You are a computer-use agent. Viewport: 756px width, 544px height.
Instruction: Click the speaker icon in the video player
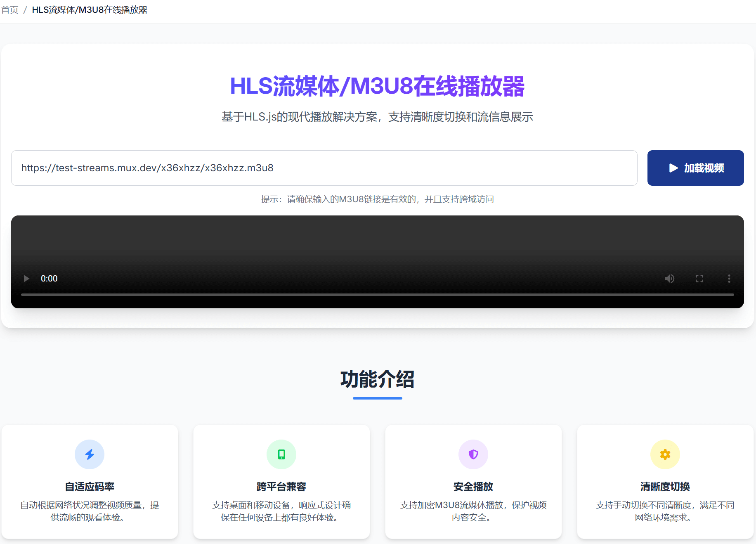point(670,279)
